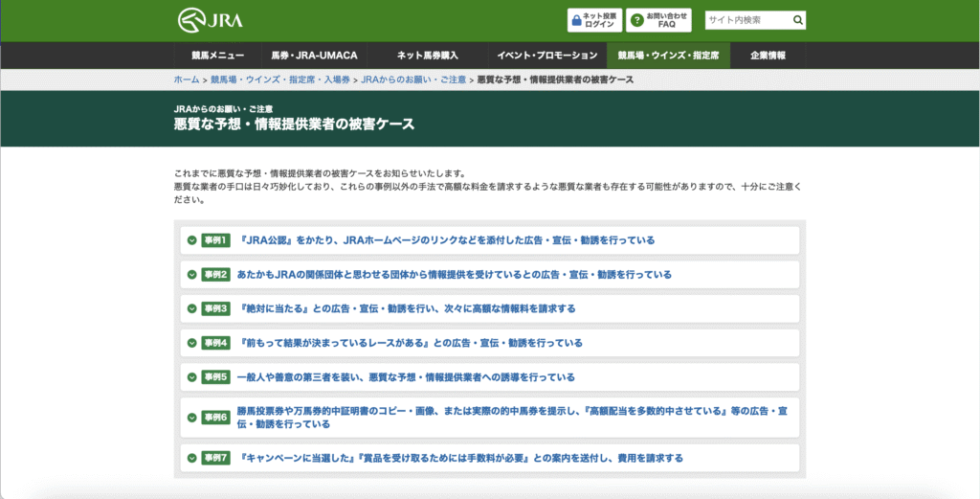Image resolution: width=980 pixels, height=499 pixels.
Task: Open お問い合わせ FAQ button
Action: click(x=658, y=20)
